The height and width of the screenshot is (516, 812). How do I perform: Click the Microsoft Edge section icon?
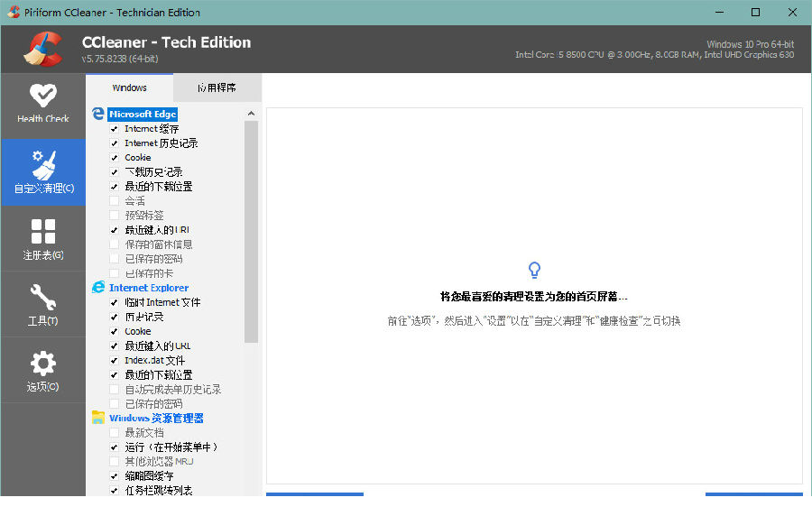97,114
